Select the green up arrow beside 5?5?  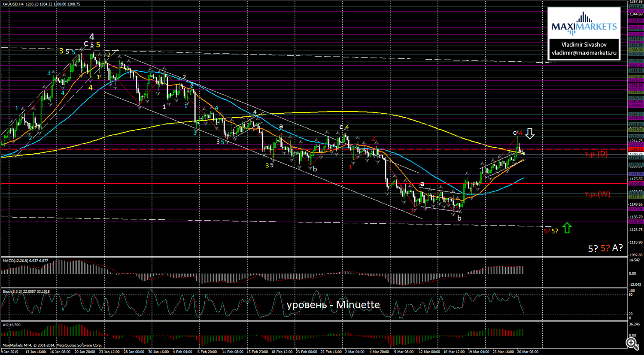pyautogui.click(x=567, y=228)
